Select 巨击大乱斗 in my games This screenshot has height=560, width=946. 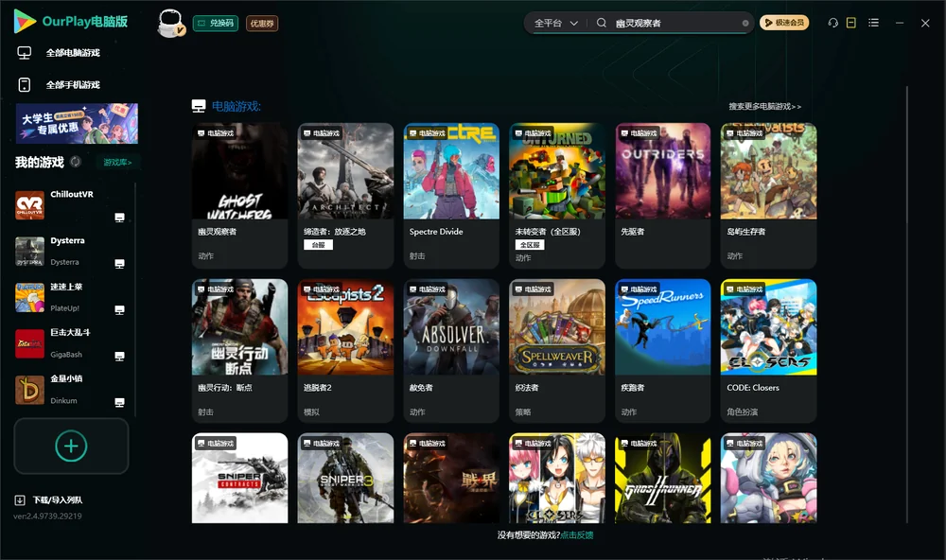click(x=70, y=333)
